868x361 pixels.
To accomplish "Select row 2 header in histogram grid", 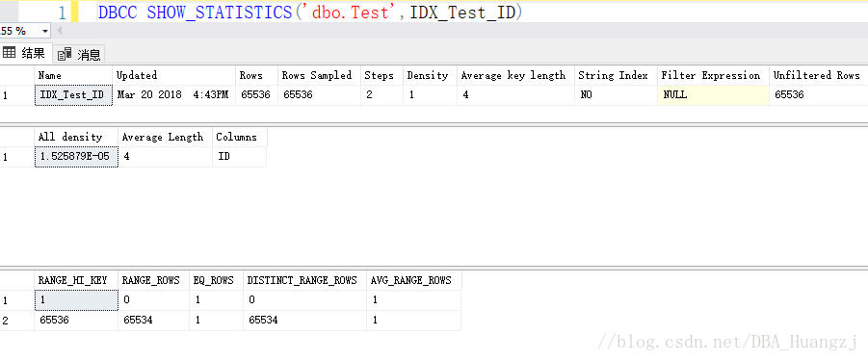I will click(x=17, y=321).
